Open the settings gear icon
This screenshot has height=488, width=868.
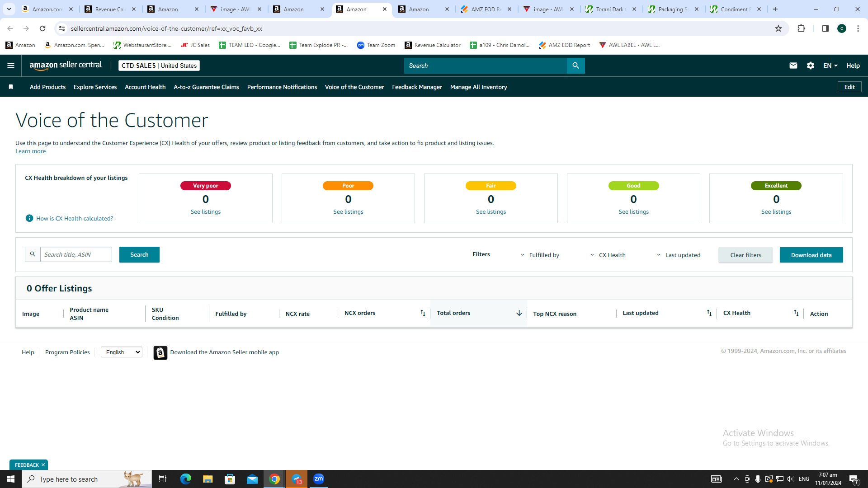click(x=810, y=66)
